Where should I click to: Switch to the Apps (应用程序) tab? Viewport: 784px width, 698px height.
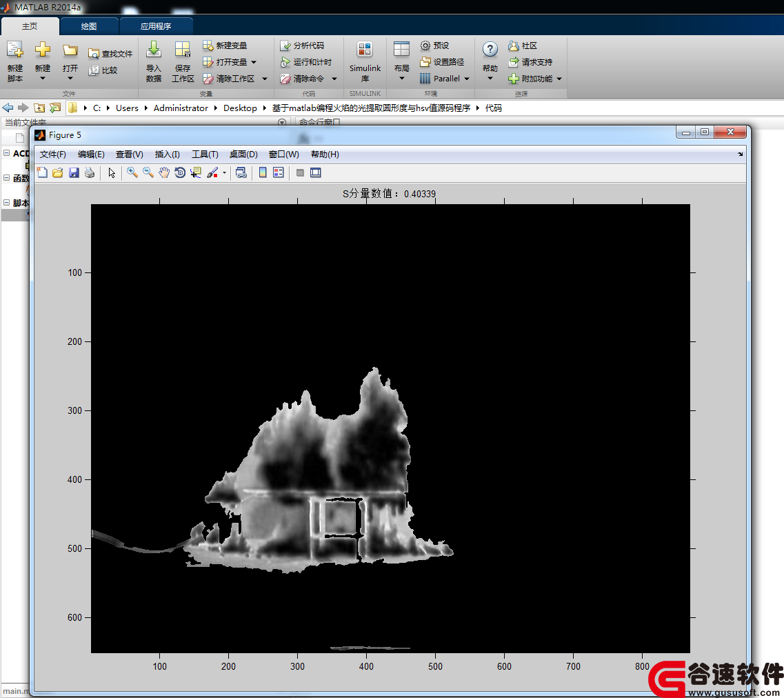[156, 26]
